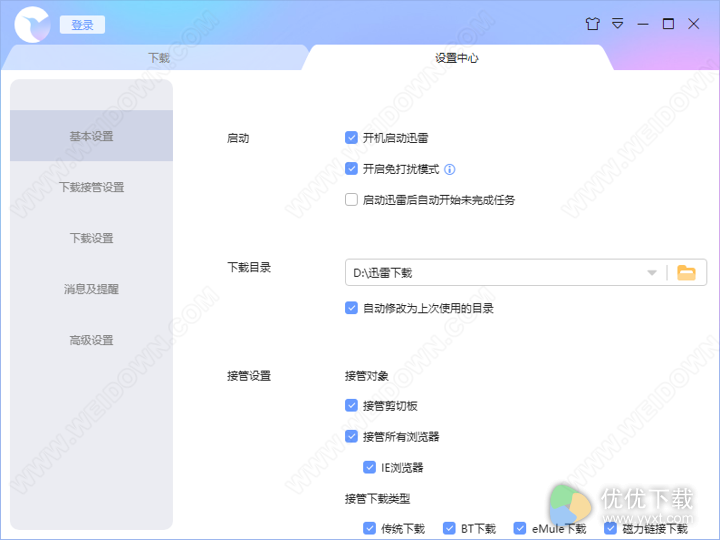Click the 启动 section label

238,138
